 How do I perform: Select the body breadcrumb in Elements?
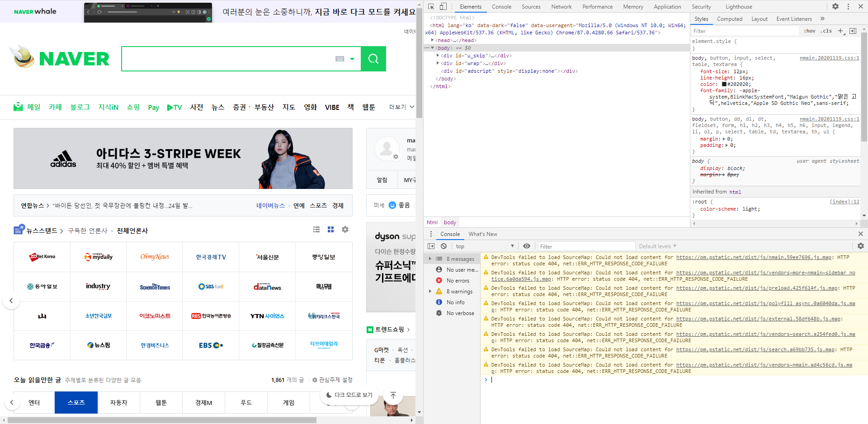(x=450, y=222)
